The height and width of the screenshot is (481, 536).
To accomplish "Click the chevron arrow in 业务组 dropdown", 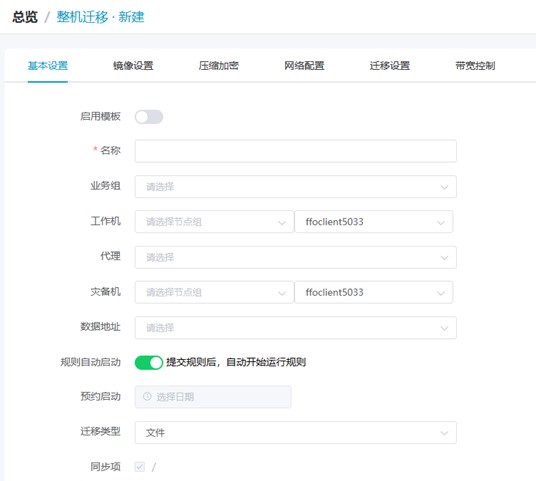I will click(x=444, y=187).
